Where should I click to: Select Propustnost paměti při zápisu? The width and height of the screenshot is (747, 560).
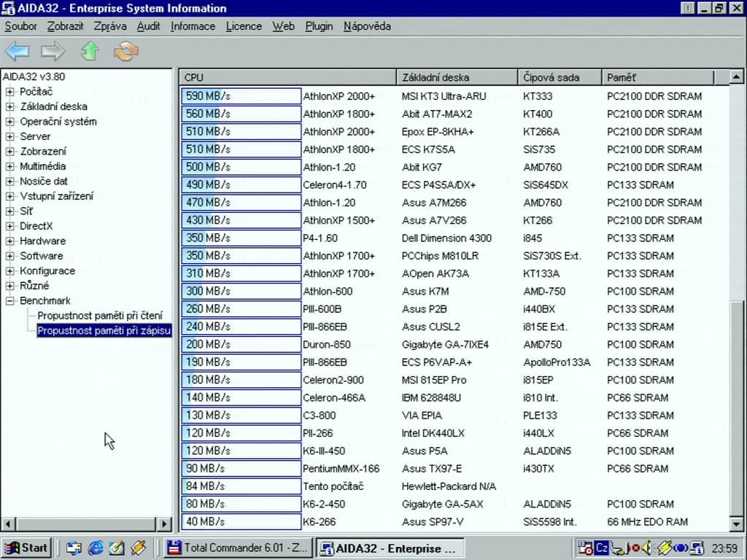(104, 330)
